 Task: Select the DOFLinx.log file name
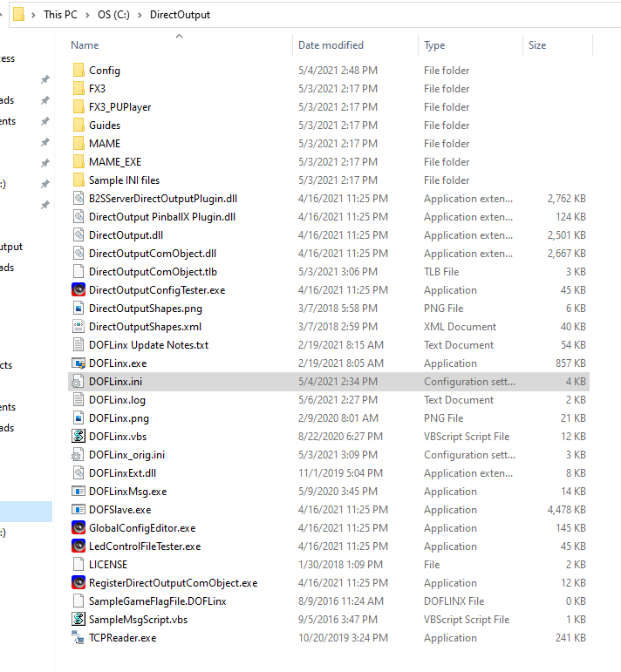coord(117,400)
